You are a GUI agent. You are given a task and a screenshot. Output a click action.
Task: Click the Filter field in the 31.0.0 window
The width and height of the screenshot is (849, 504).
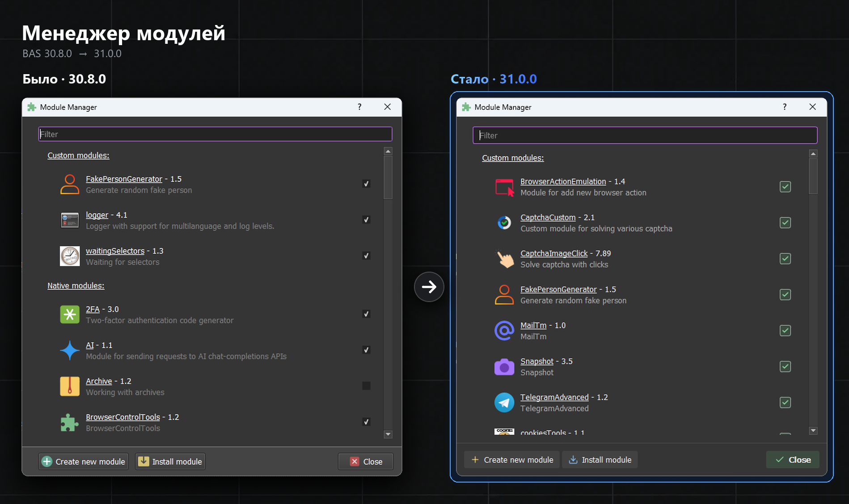pyautogui.click(x=645, y=135)
